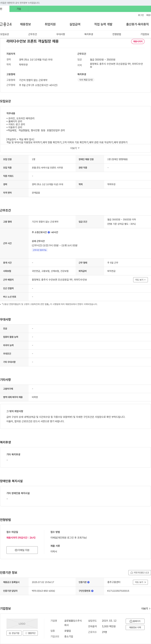Click the 근로자수 value 29명
151x644 pixels.
[104, 632]
